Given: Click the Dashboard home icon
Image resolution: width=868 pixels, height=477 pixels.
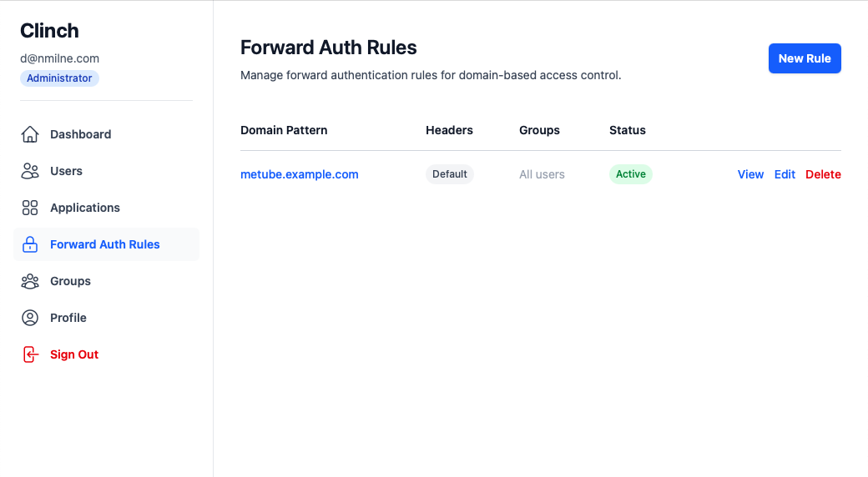Looking at the screenshot, I should pos(30,134).
